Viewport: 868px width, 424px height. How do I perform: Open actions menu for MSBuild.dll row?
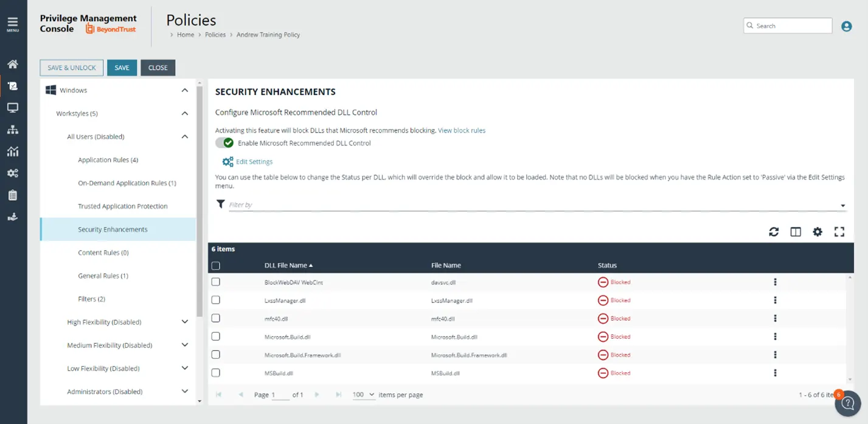pos(775,374)
